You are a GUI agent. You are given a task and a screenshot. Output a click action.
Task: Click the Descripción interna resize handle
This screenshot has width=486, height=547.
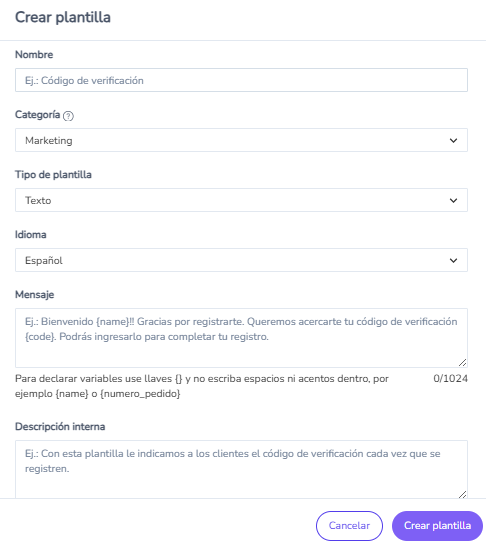point(462,494)
